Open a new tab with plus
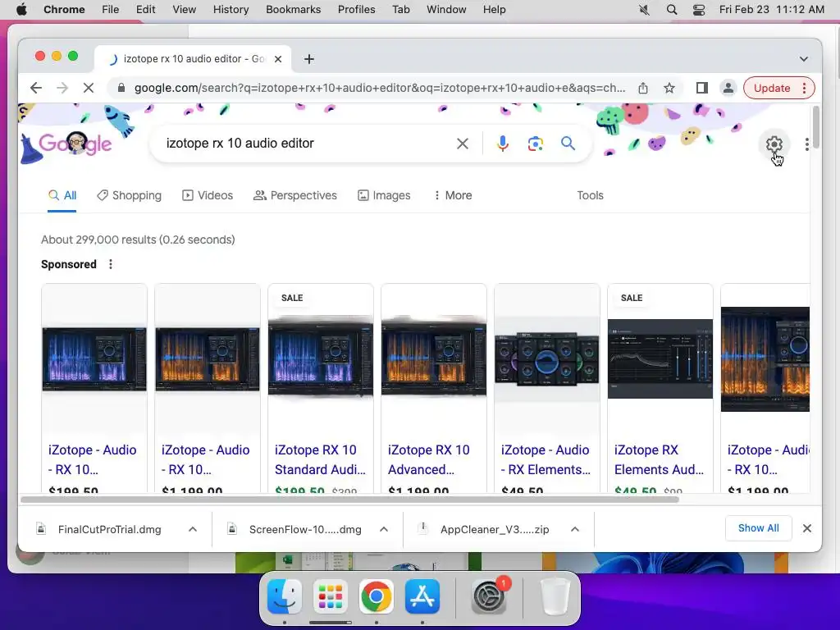This screenshot has width=840, height=630. tap(309, 59)
